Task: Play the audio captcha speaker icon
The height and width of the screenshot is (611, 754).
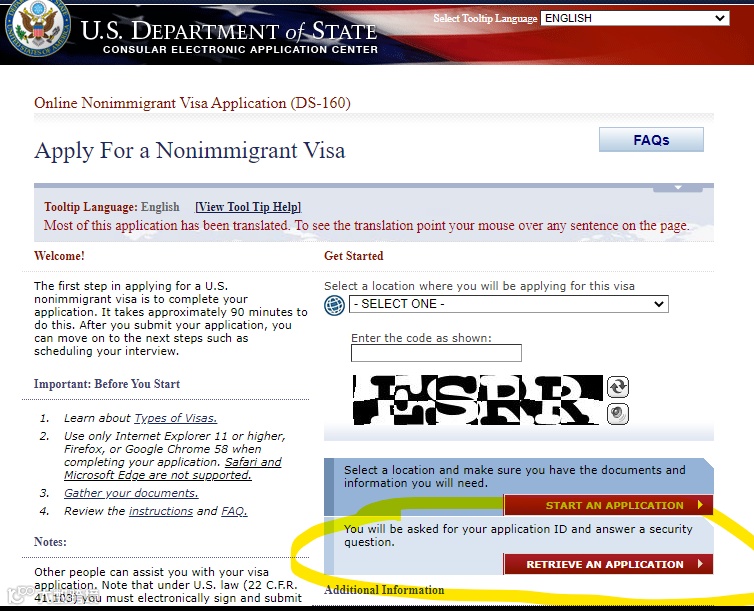Action: click(618, 414)
